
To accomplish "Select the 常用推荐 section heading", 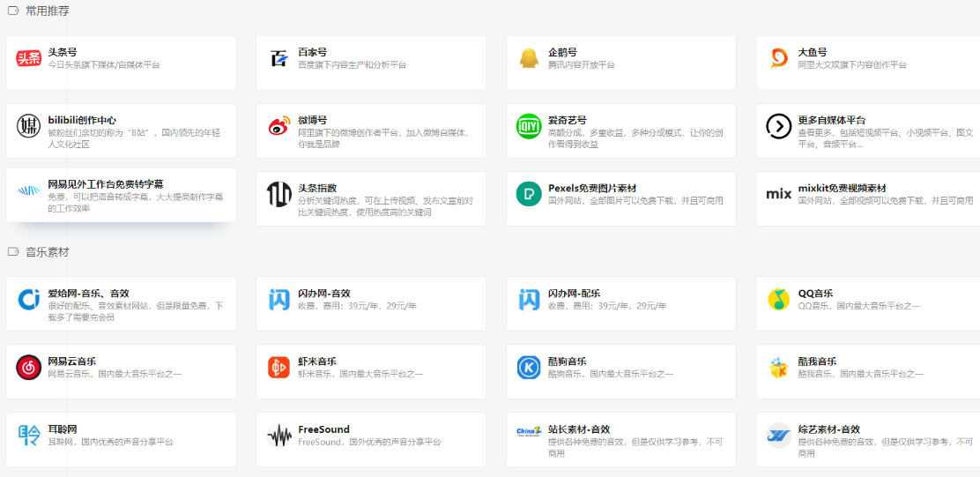I will pos(48,11).
